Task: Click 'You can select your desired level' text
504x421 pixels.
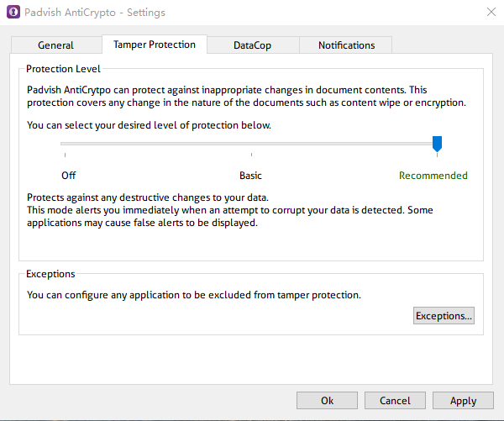Action: pos(149,125)
